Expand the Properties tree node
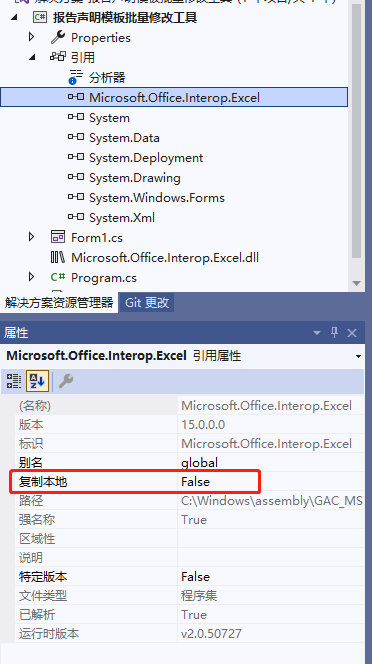This screenshot has height=664, width=372. tap(31, 37)
